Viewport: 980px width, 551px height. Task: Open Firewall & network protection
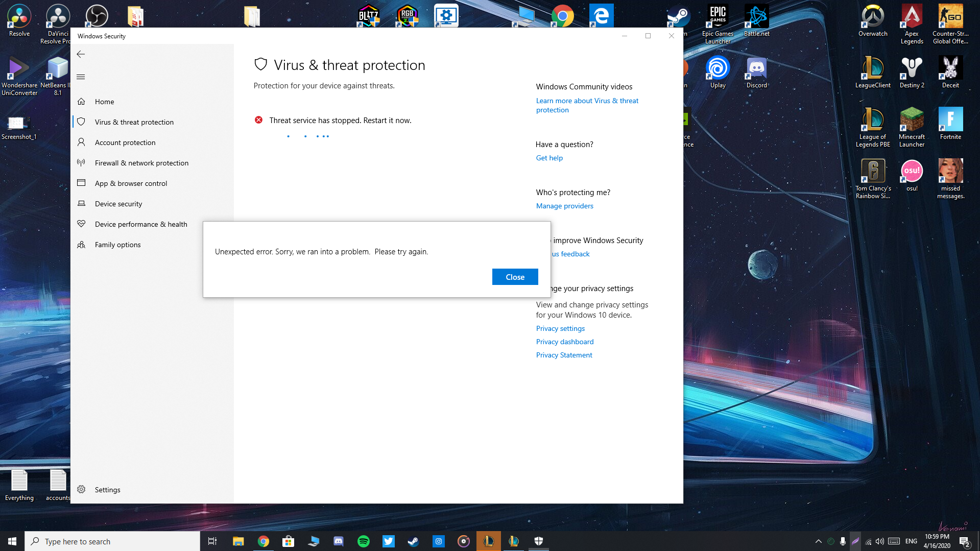152,163
